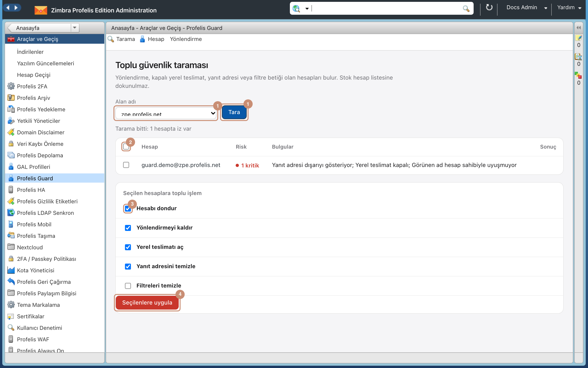
Task: Uncheck Hesabı dondur option
Action: click(x=128, y=209)
